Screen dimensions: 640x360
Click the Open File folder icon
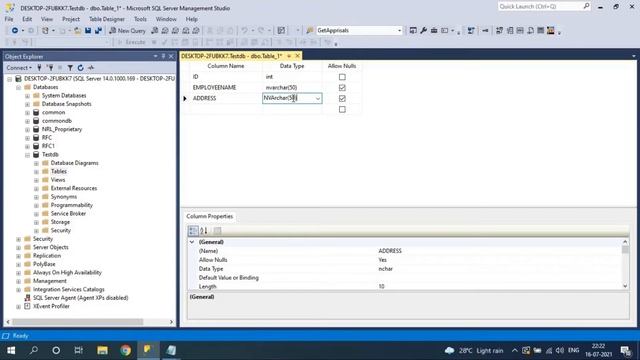(77, 31)
